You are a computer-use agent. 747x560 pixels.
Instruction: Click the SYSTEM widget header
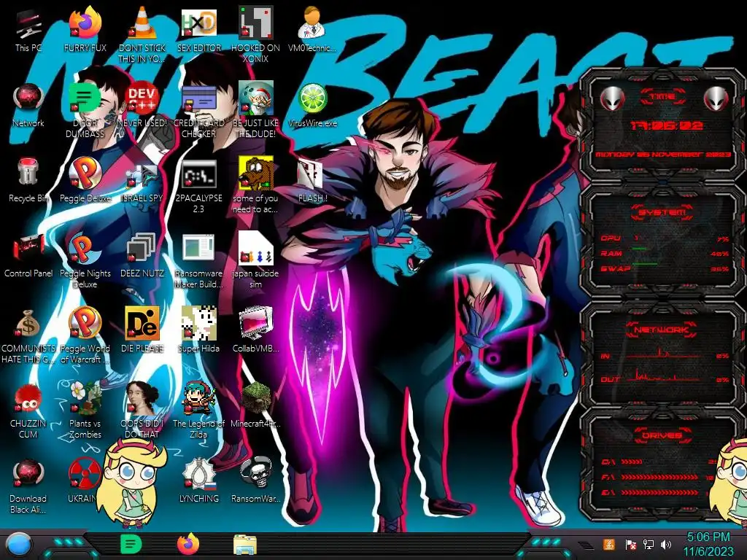pyautogui.click(x=662, y=212)
